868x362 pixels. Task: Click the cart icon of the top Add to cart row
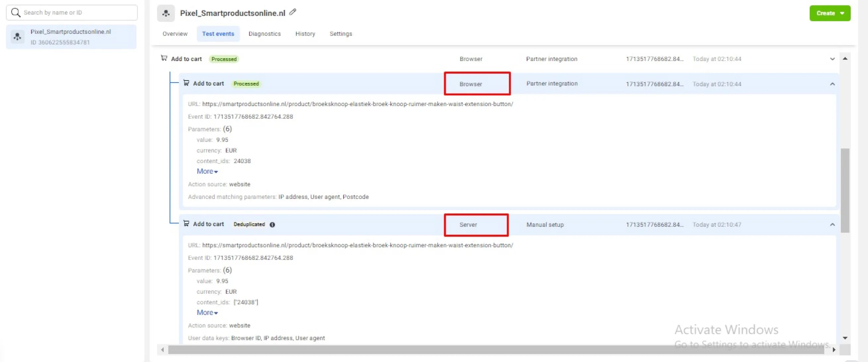164,58
